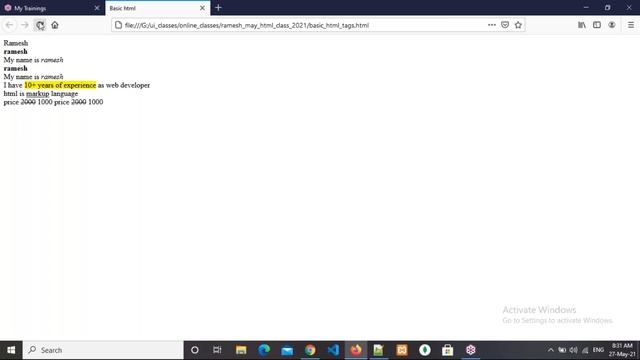Screen dimensions: 640x360
Task: Go back to the previous page
Action: pos(9,25)
